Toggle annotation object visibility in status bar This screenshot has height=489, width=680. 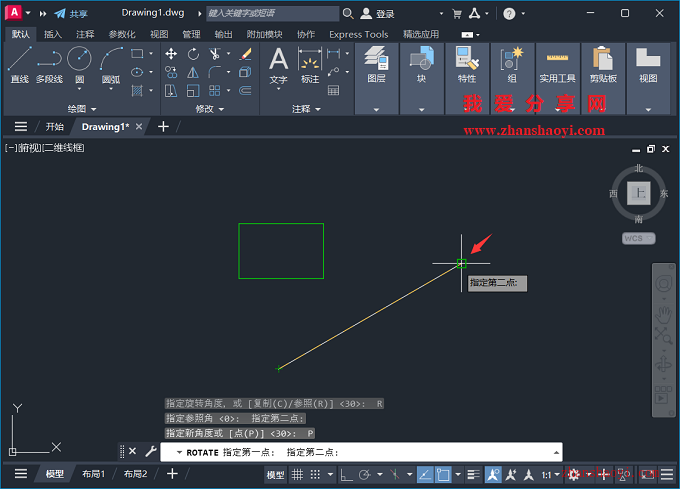coord(493,475)
